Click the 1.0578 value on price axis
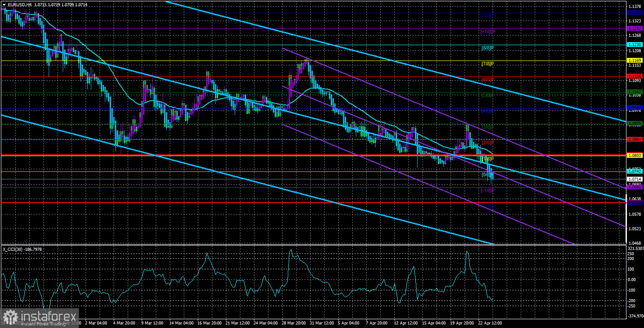The image size is (644, 328). 634,214
